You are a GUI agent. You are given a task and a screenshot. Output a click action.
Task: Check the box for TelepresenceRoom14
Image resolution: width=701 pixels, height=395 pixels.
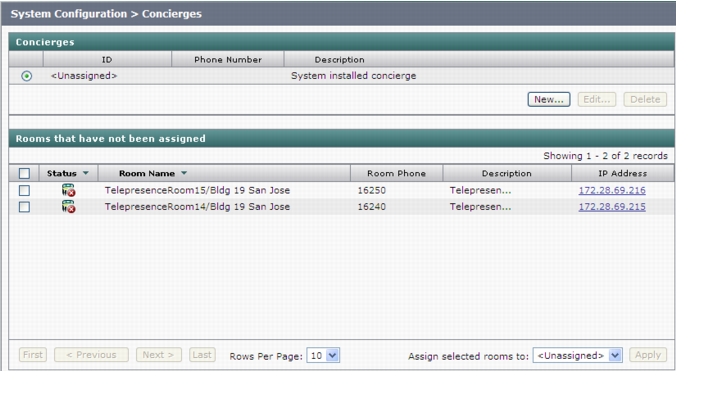24,207
